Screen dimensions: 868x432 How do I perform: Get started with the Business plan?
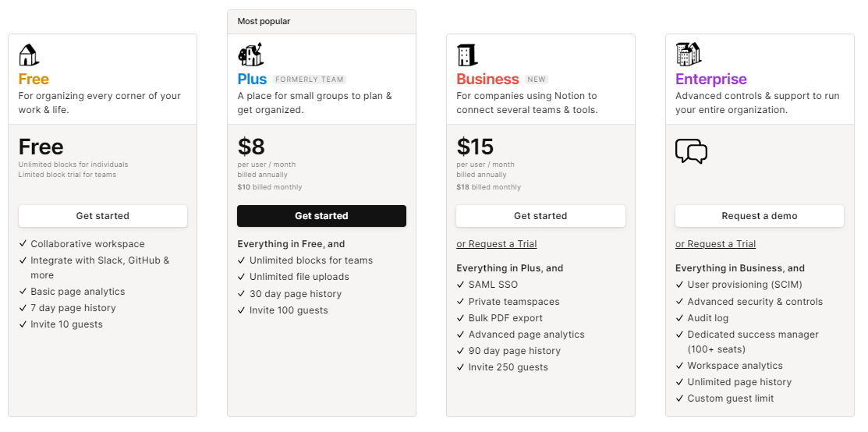(x=540, y=216)
